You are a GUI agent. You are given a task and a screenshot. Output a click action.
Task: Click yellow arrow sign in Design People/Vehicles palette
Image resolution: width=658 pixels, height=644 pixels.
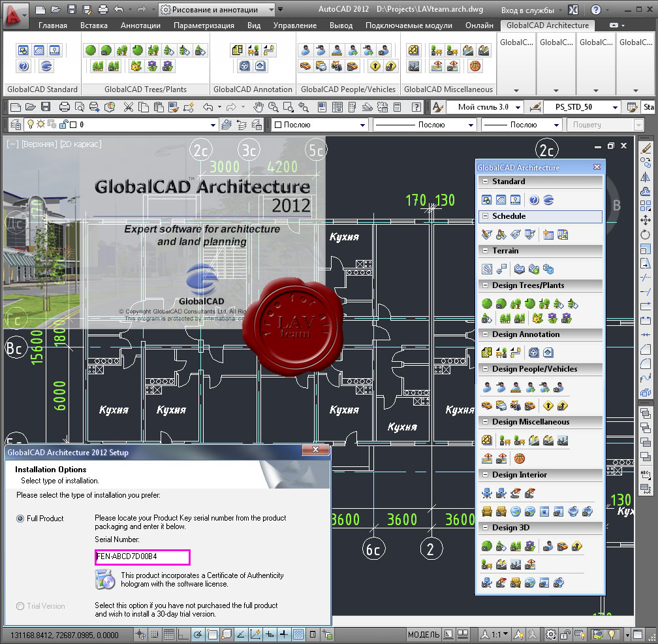tap(548, 406)
